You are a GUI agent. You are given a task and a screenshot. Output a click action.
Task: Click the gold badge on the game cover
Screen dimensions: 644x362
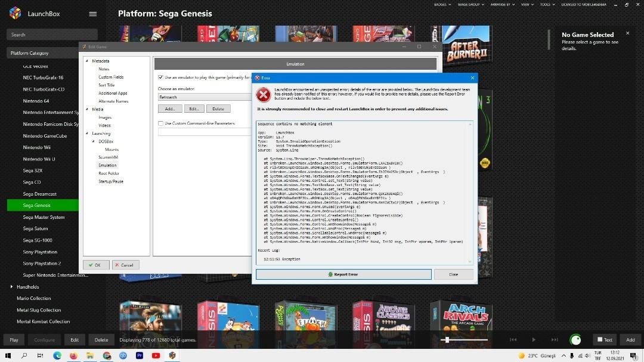pos(485,163)
